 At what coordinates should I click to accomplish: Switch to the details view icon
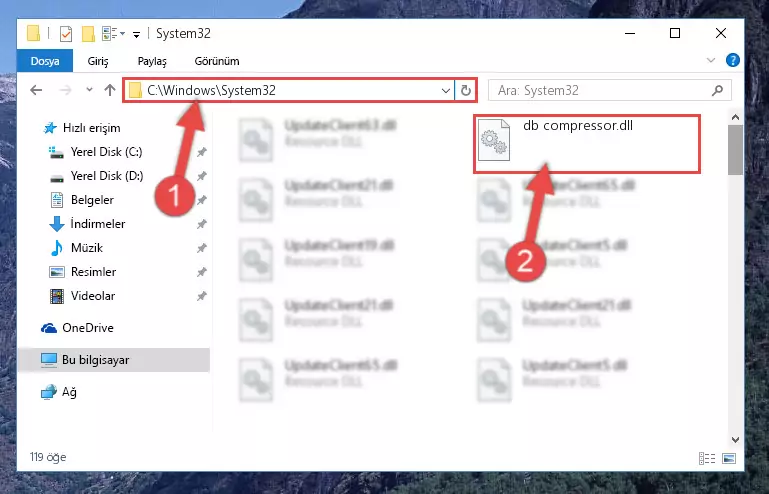(707, 458)
